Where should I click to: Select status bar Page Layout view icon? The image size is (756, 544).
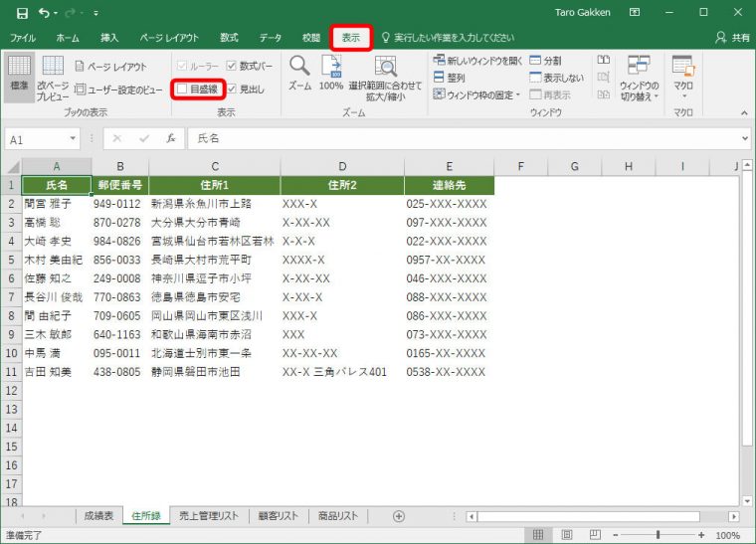tap(567, 535)
